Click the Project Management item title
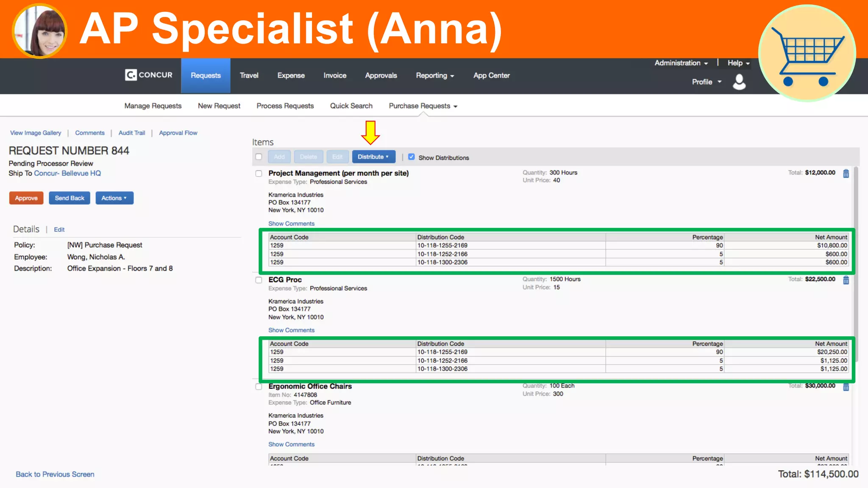868x488 pixels. [x=339, y=173]
